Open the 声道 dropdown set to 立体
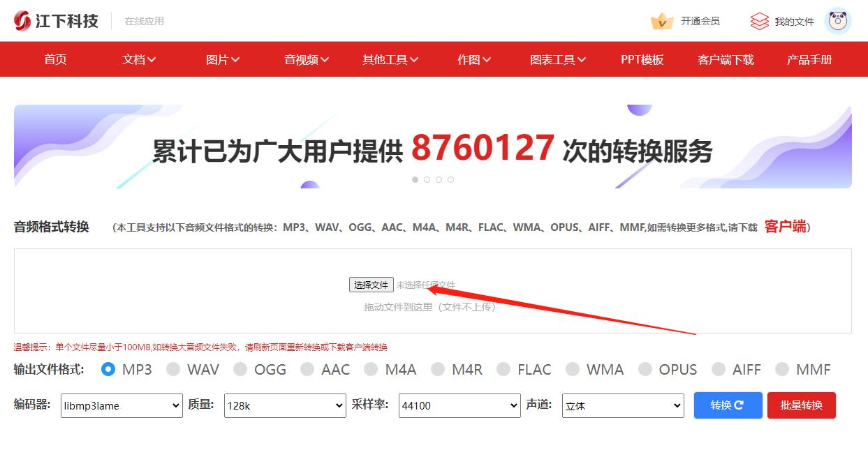The image size is (868, 450). tap(622, 405)
